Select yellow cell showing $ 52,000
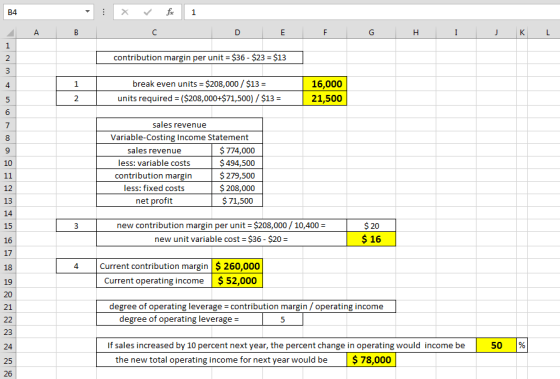The height and width of the screenshot is (379, 560). pyautogui.click(x=237, y=281)
